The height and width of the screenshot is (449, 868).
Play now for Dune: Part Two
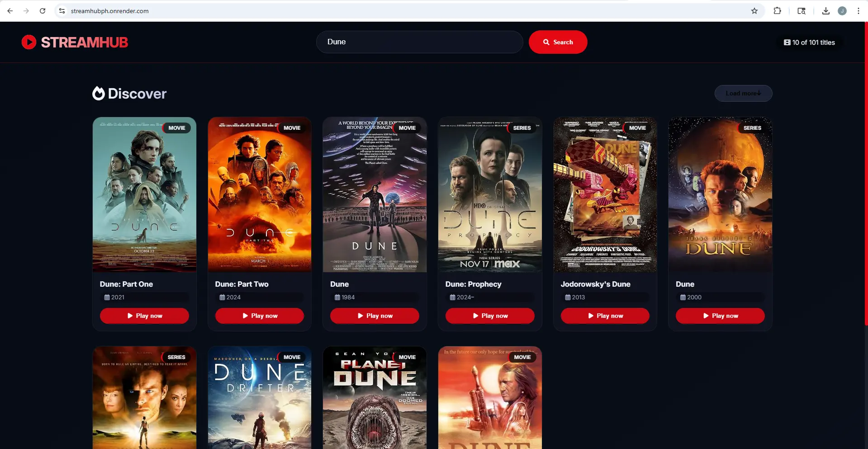pos(260,316)
